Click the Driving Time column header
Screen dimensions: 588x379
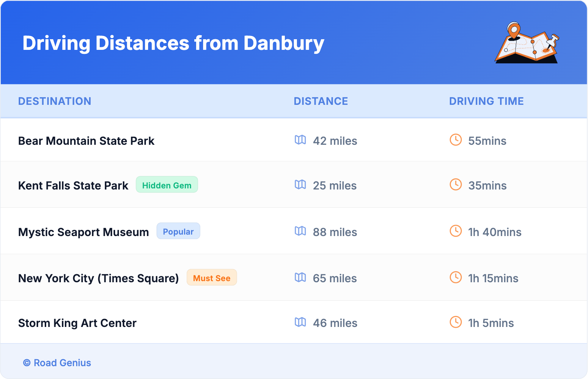pyautogui.click(x=486, y=101)
